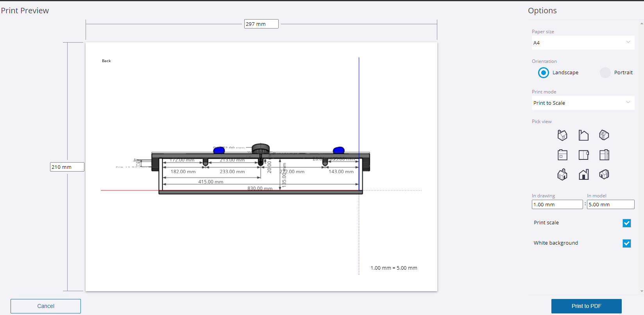Click the 297 mm paper width field
Screen dimensions: 644x315
(x=261, y=24)
